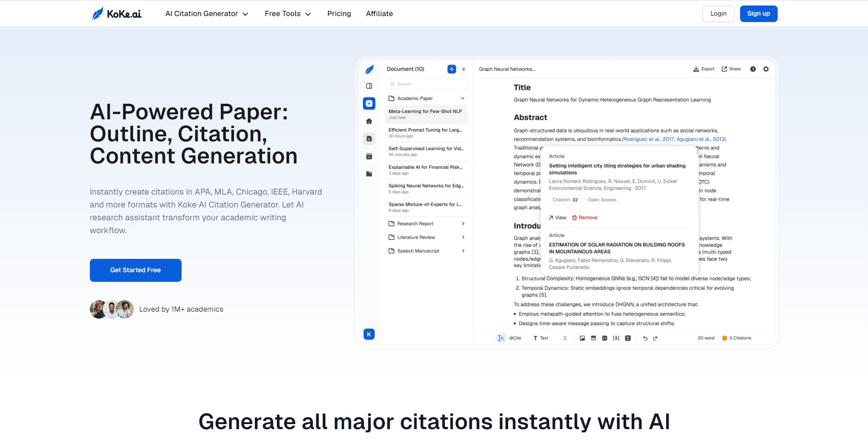
Task: Click the history clock icon in document header
Action: pos(752,69)
